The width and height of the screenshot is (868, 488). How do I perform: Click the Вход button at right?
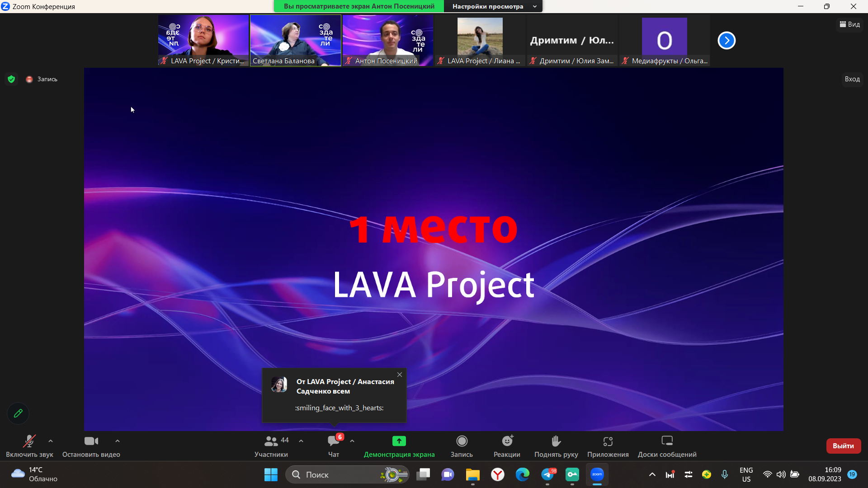click(x=852, y=79)
